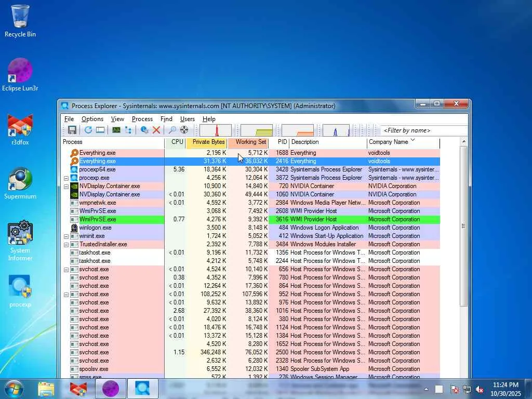Click the voidtools company in highlighted row
The width and height of the screenshot is (532, 399).
click(x=379, y=161)
